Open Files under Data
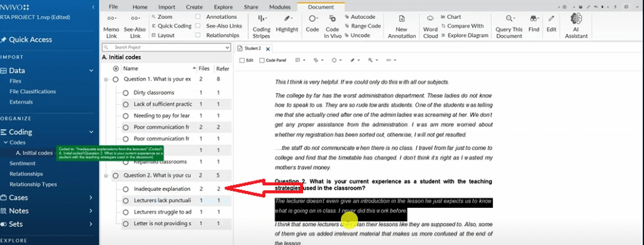The height and width of the screenshot is (245, 644). point(16,81)
